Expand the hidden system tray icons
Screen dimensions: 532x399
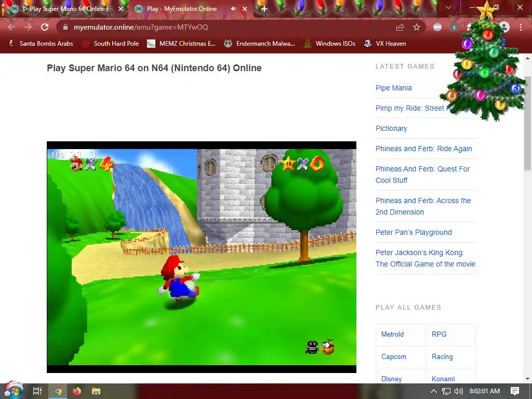click(x=434, y=391)
